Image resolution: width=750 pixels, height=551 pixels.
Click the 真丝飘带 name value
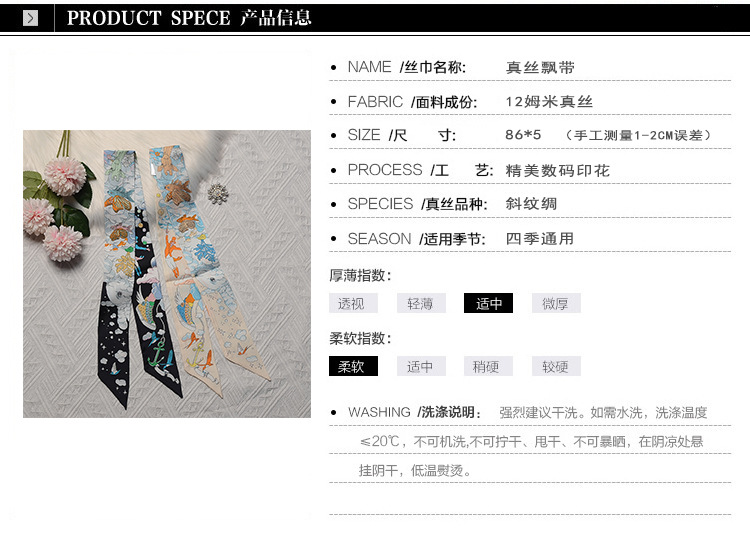(x=540, y=67)
